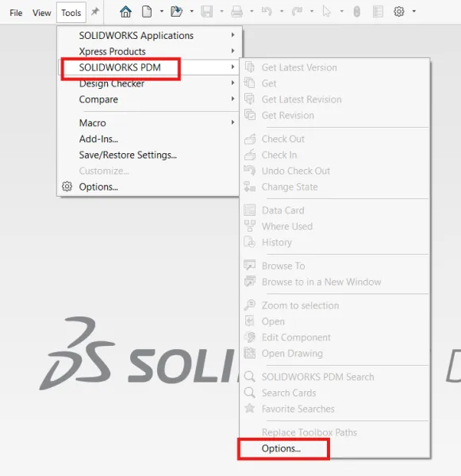Image resolution: width=461 pixels, height=476 pixels.
Task: Click the Where Used icon
Action: click(250, 226)
